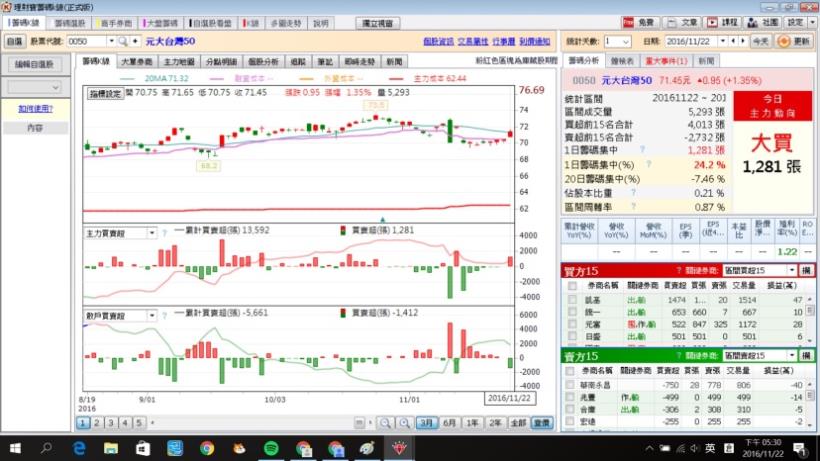Image resolution: width=820 pixels, height=461 pixels.
Task: Click help icon next to 散戶買賣超 dropdown
Action: [164, 315]
